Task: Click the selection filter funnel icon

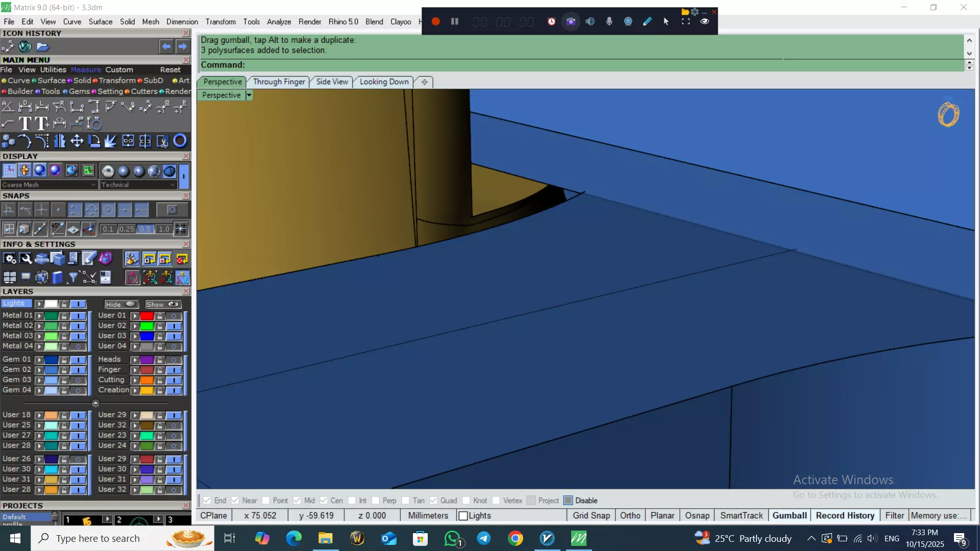Action: [x=73, y=277]
